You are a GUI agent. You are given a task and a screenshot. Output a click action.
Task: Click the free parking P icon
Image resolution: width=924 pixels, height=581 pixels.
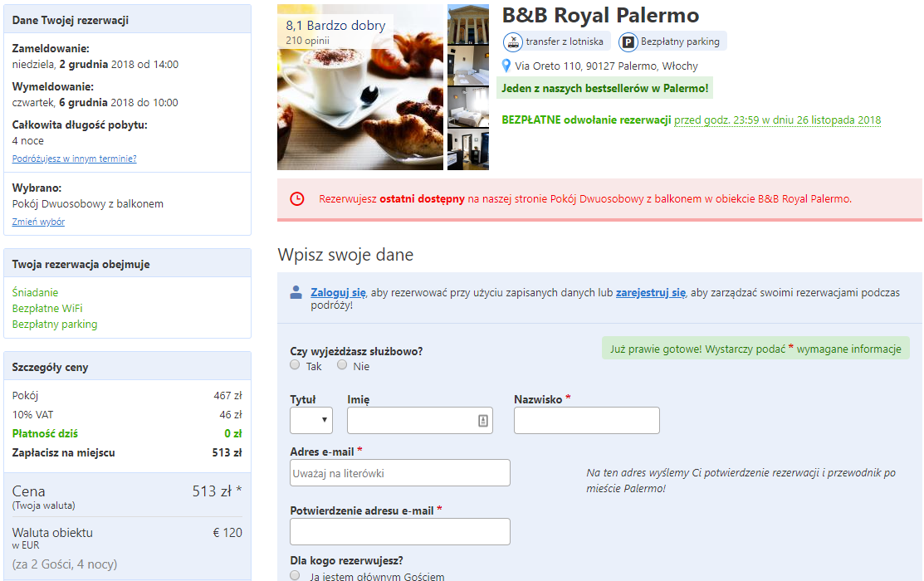(628, 41)
